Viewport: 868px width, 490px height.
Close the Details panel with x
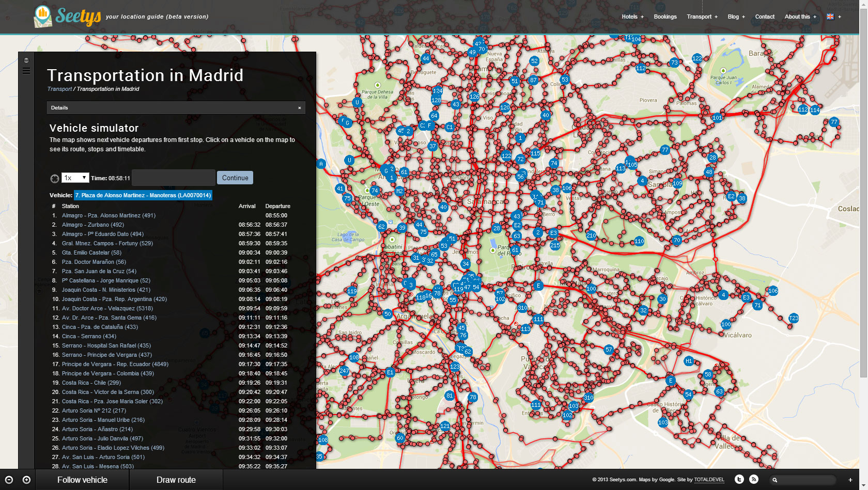click(x=300, y=108)
